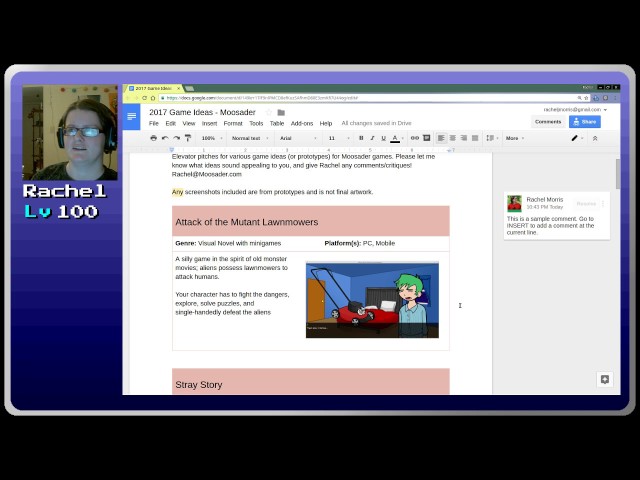Open the comment's more options dots
The image size is (640, 480).
tap(603, 203)
